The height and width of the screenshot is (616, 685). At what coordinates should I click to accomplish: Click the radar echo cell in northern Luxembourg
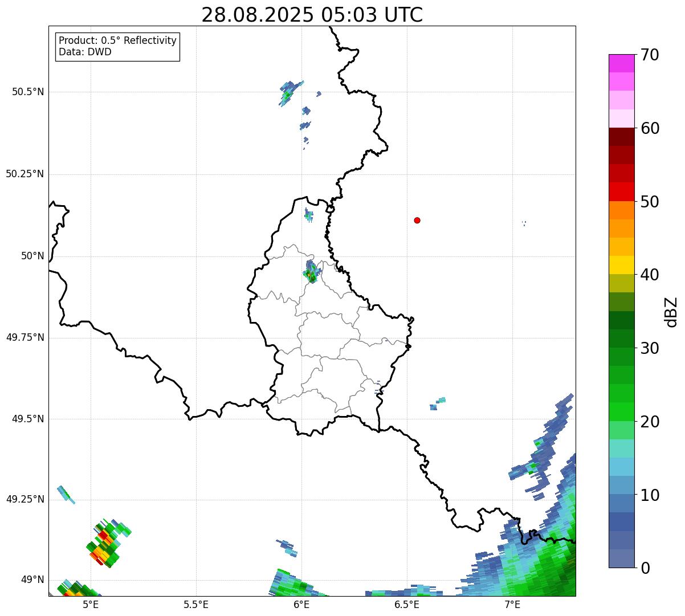click(x=311, y=272)
